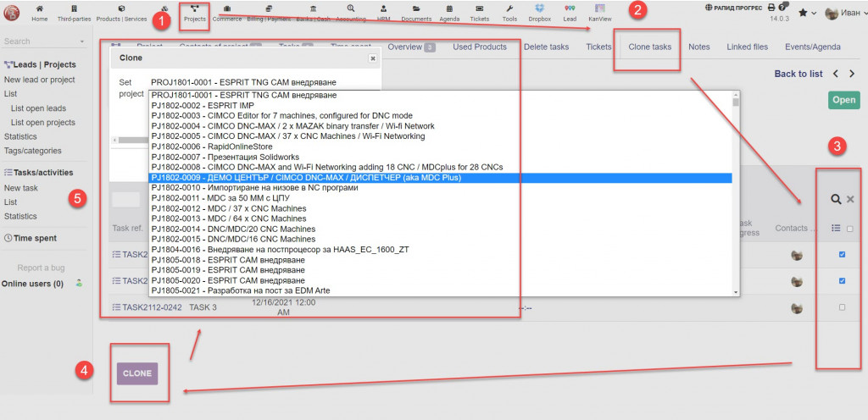This screenshot has height=420, width=868.
Task: Open the Tools wrench icon
Action: (509, 8)
